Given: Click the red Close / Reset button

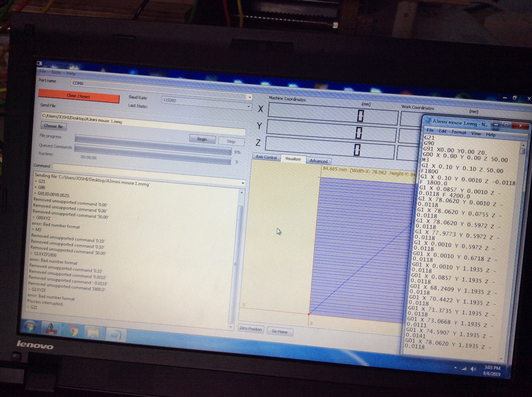Looking at the screenshot, I should 79,96.
